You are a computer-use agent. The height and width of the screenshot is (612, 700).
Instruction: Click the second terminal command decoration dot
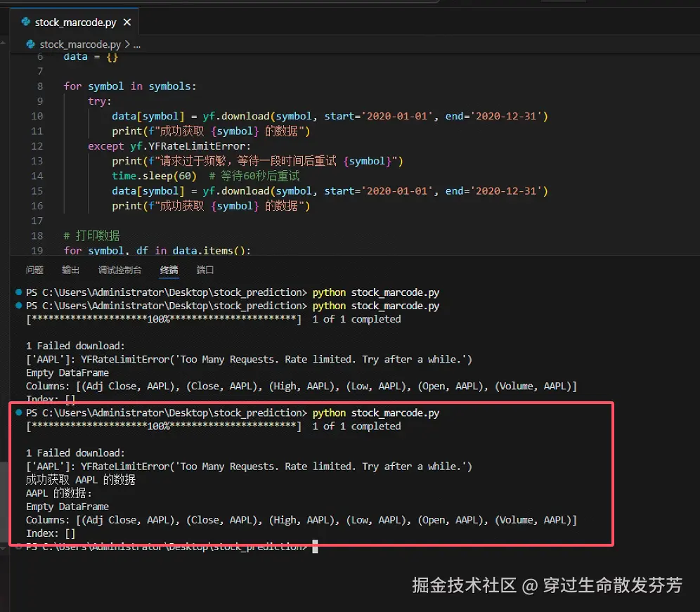[19, 306]
